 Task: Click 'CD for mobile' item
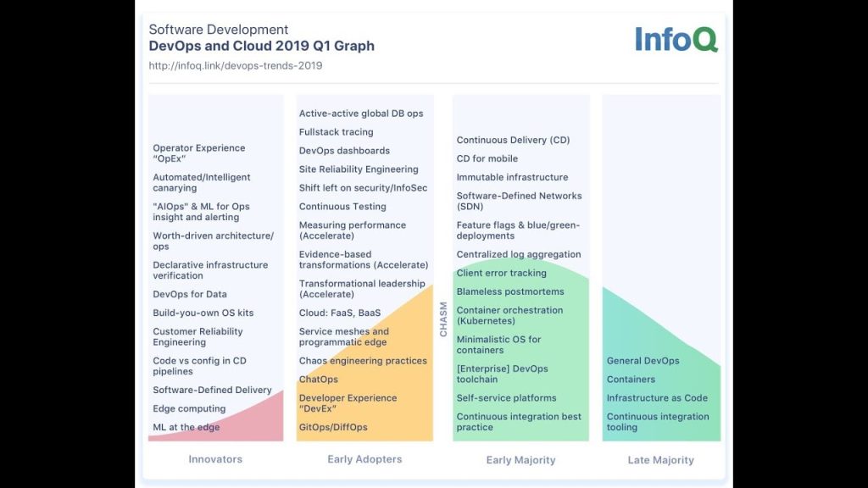pos(487,158)
